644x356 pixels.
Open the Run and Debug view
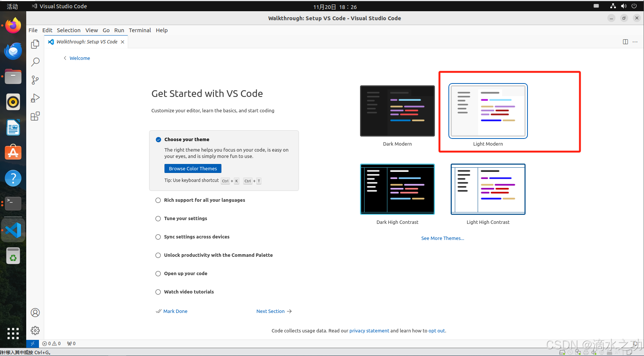tap(35, 98)
